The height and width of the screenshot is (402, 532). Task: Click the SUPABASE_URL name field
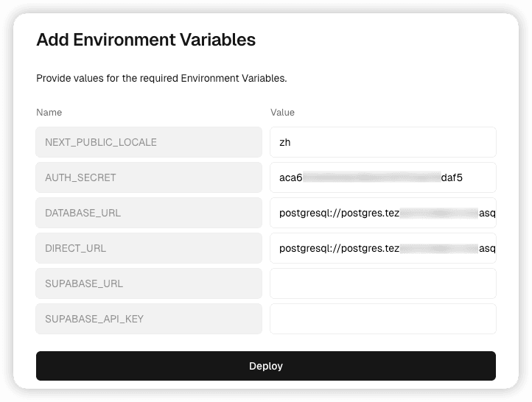pos(148,283)
